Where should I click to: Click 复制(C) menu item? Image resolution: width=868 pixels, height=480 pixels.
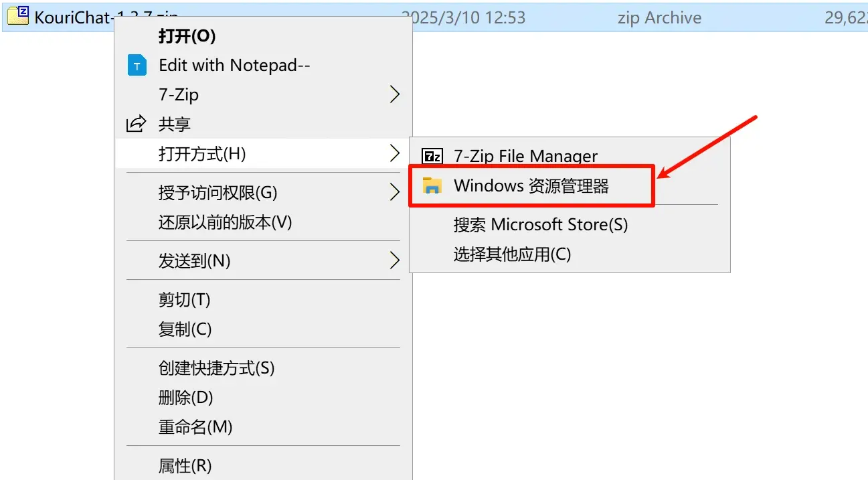(x=185, y=329)
